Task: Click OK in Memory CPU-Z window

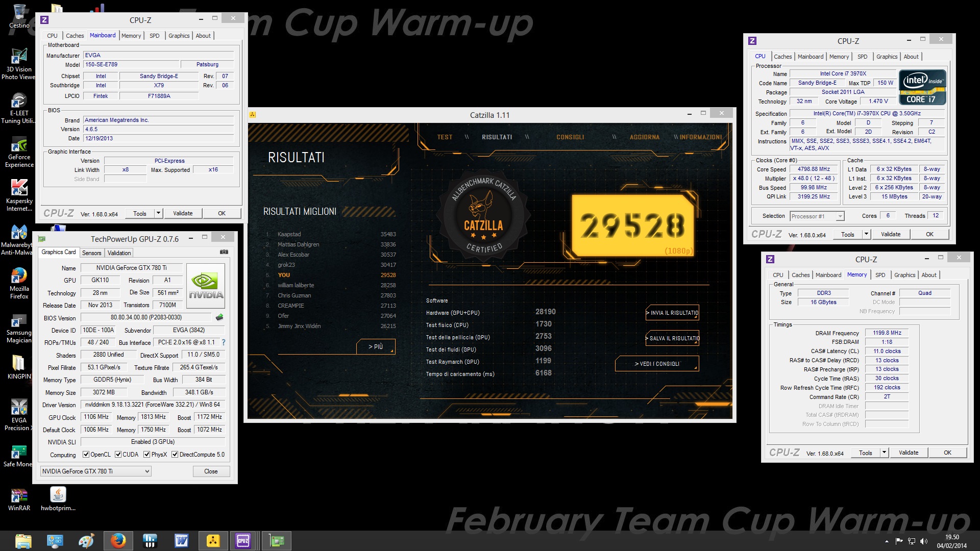Action: [947, 453]
